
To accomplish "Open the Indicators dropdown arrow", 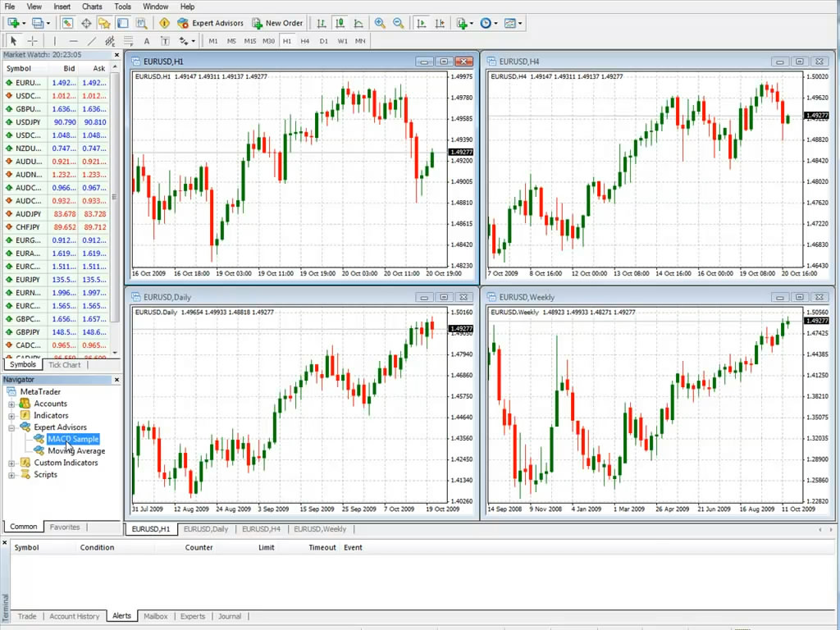I will click(x=472, y=24).
